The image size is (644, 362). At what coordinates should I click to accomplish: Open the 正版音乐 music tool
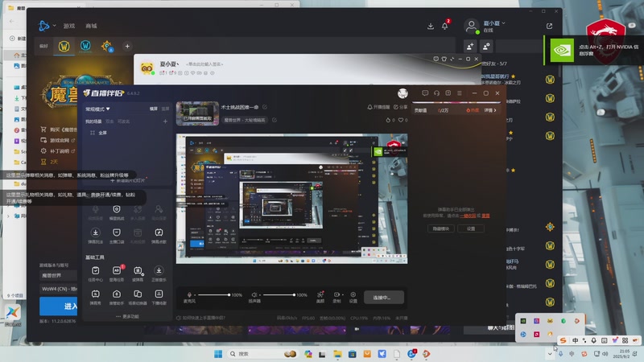click(x=159, y=274)
